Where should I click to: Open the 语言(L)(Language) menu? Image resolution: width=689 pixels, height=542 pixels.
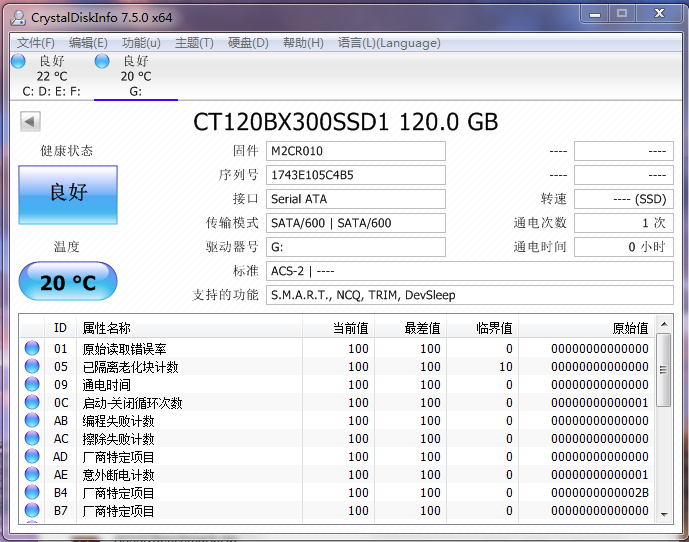[x=389, y=43]
